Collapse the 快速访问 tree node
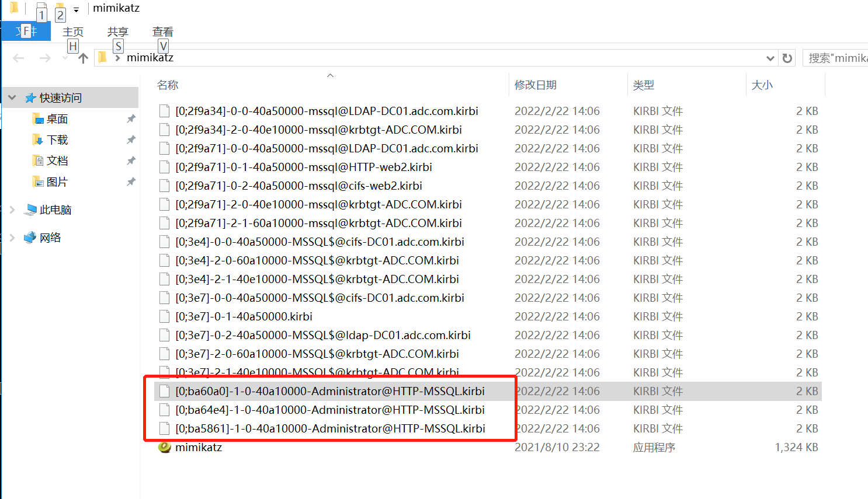Image resolution: width=868 pixels, height=499 pixels. pyautogui.click(x=12, y=97)
